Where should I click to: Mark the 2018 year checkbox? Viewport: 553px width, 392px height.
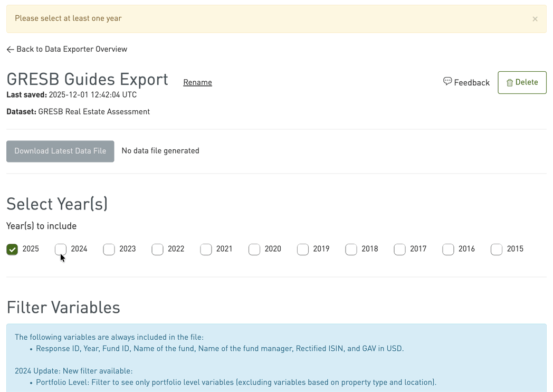tap(351, 249)
